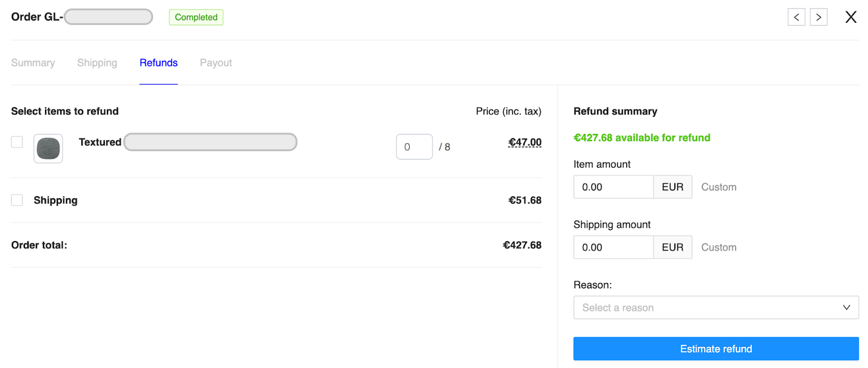This screenshot has width=868, height=368.
Task: Go to next order with right arrow
Action: point(818,17)
